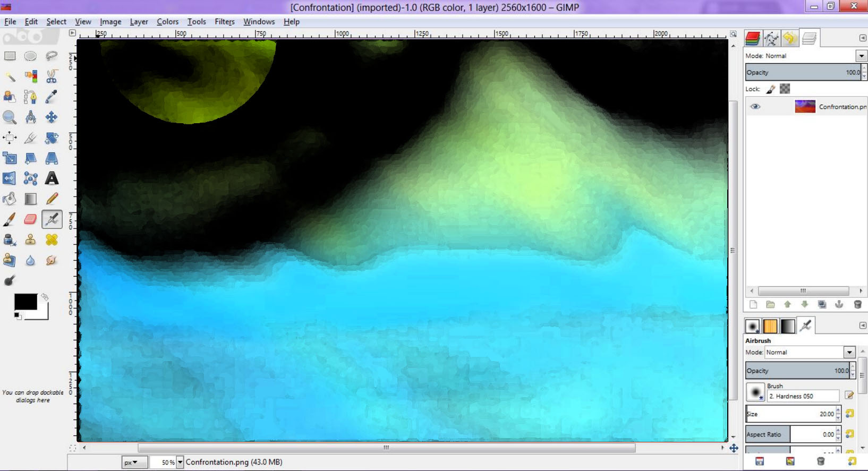The height and width of the screenshot is (471, 868).
Task: Switch to the Channels tab
Action: 753,38
